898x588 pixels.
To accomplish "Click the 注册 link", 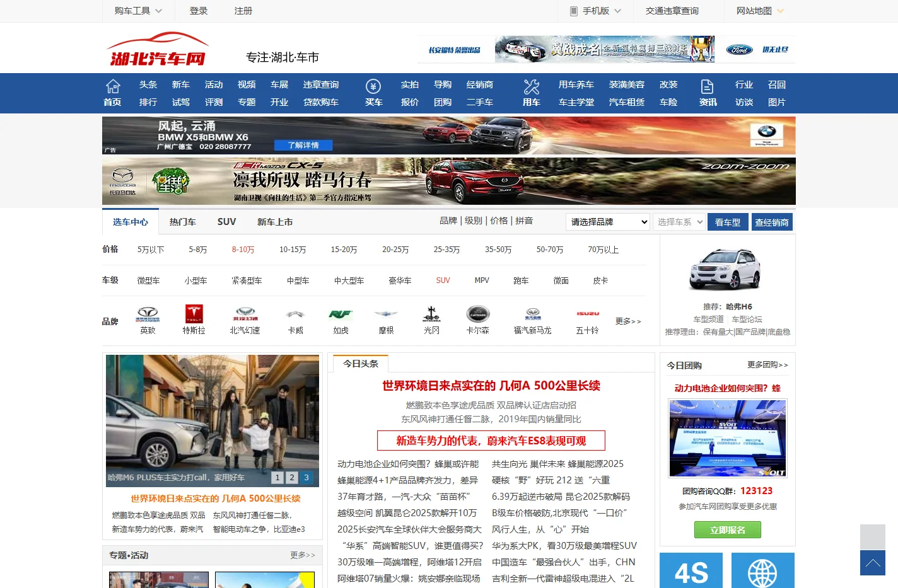I will coord(243,11).
